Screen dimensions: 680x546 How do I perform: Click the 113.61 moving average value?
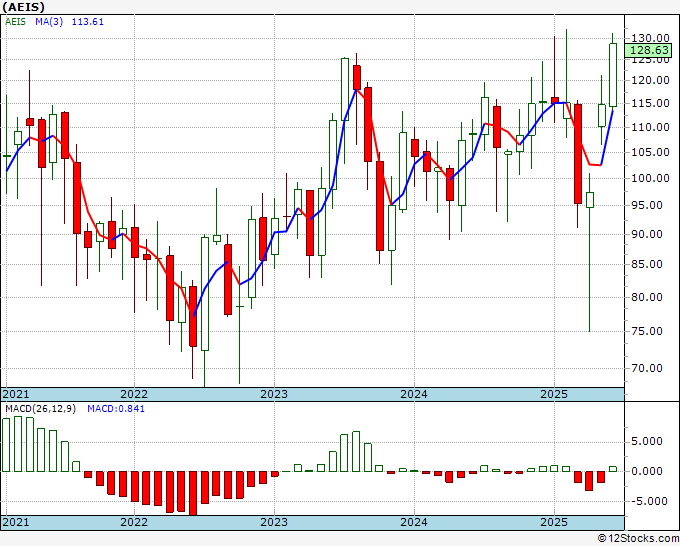(88, 22)
